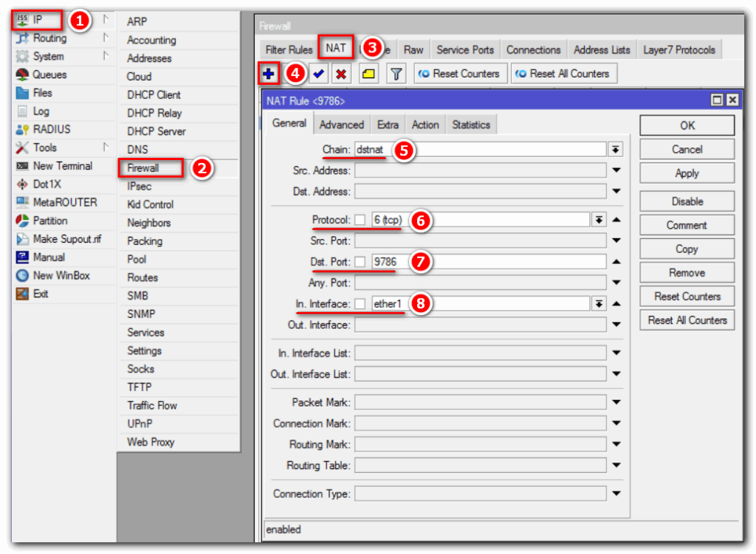Click the blue plus add rule icon

pyautogui.click(x=268, y=74)
